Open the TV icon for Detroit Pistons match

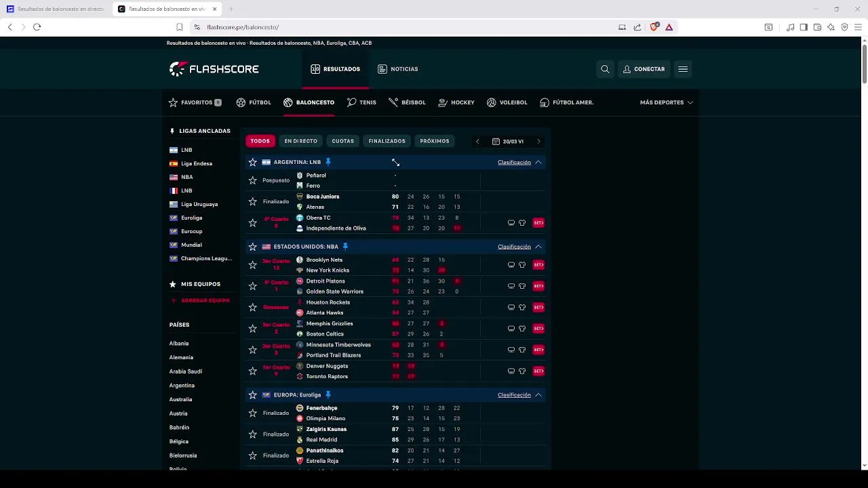pos(511,286)
